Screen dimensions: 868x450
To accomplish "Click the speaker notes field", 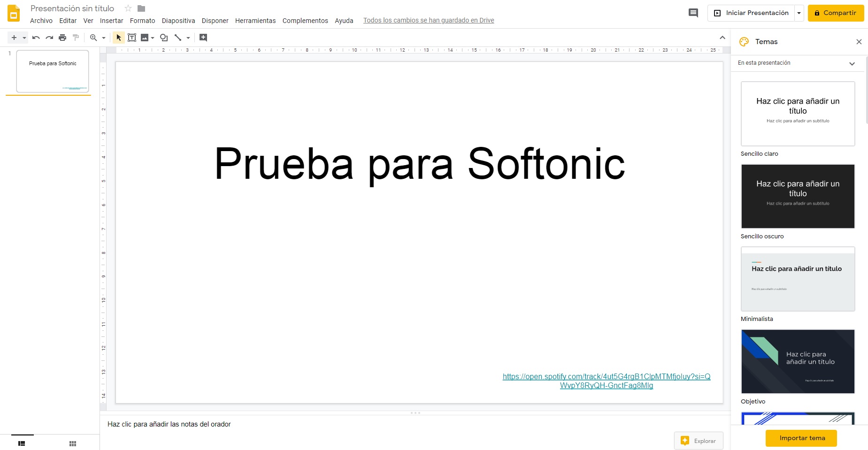I will pos(415,424).
